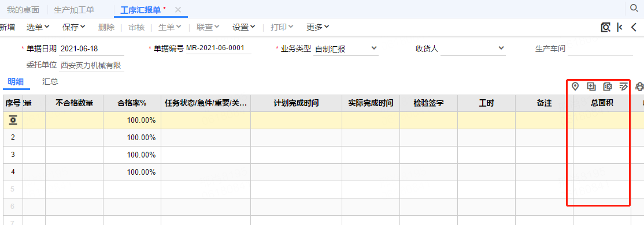
Task: Click the 工时 column header
Action: click(487, 103)
